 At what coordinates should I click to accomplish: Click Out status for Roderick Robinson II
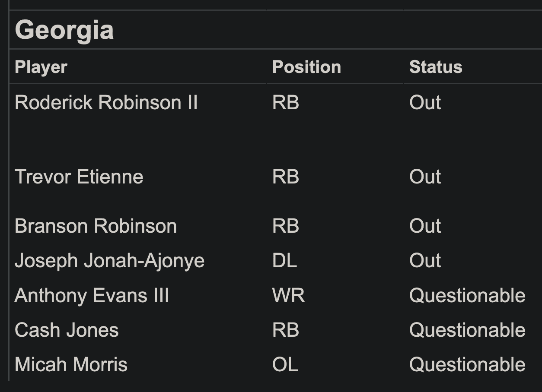[425, 103]
